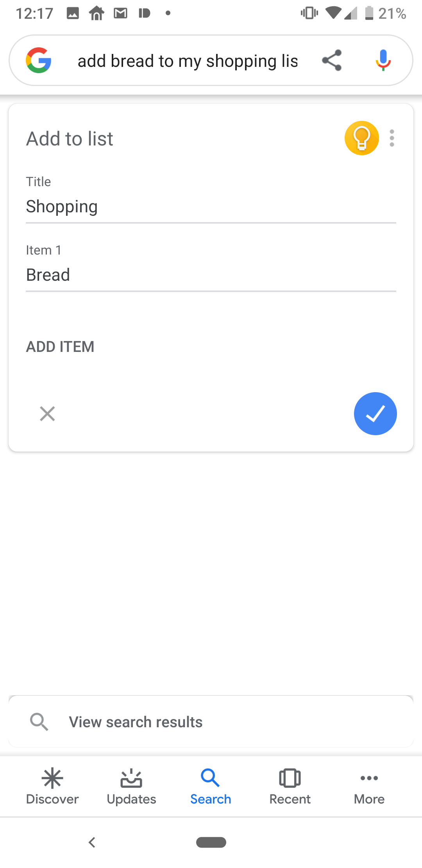Open View search results link

point(136,722)
